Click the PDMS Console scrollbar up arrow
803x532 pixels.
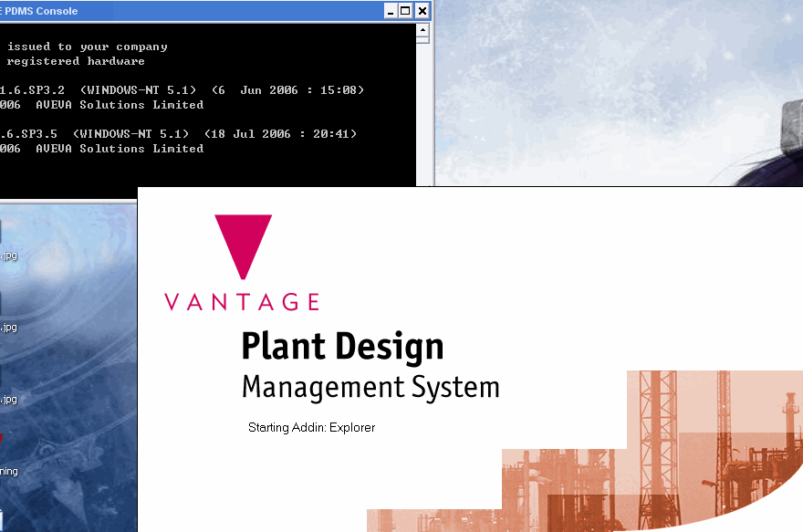(422, 30)
